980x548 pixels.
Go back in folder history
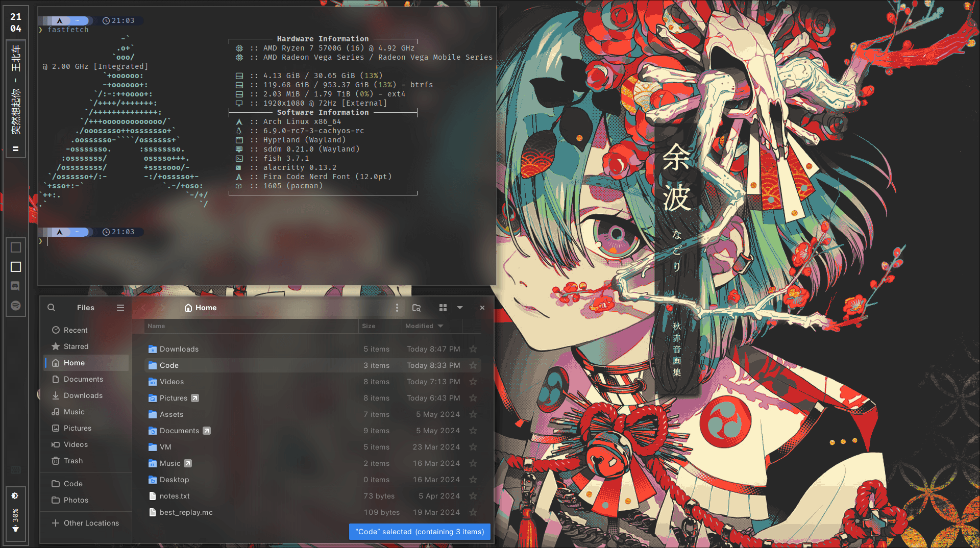pyautogui.click(x=143, y=308)
